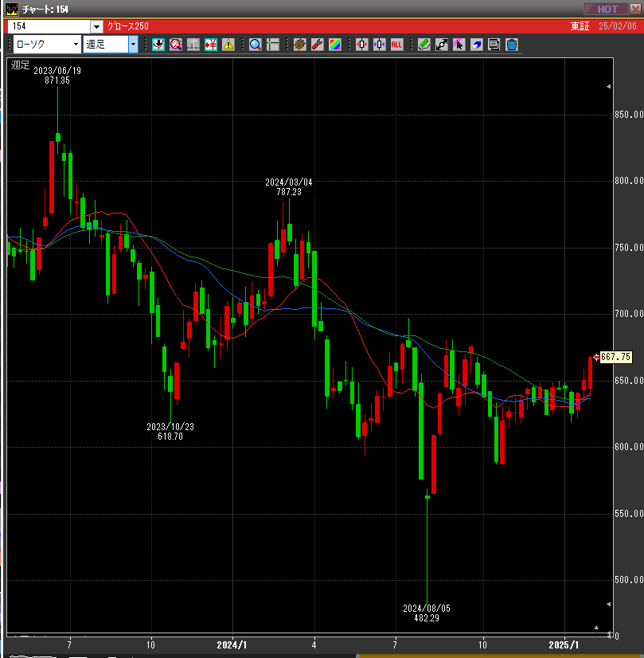Click the candle with red outward arrows

(x=362, y=45)
